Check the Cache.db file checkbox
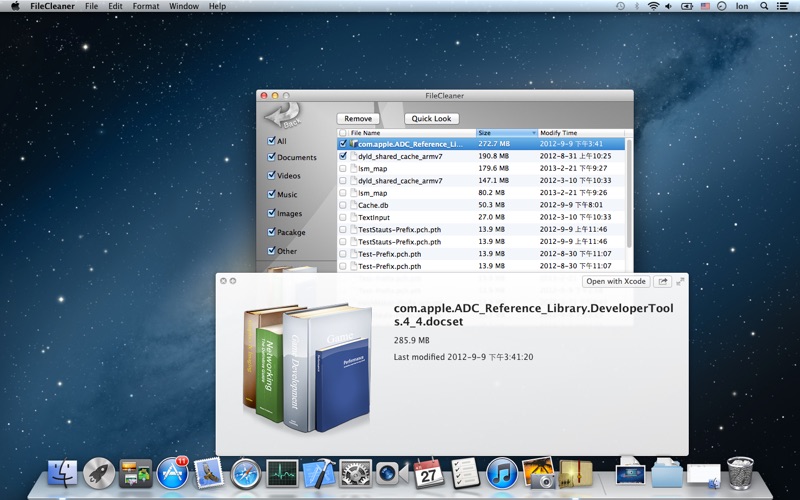Image resolution: width=800 pixels, height=500 pixels. 343,205
